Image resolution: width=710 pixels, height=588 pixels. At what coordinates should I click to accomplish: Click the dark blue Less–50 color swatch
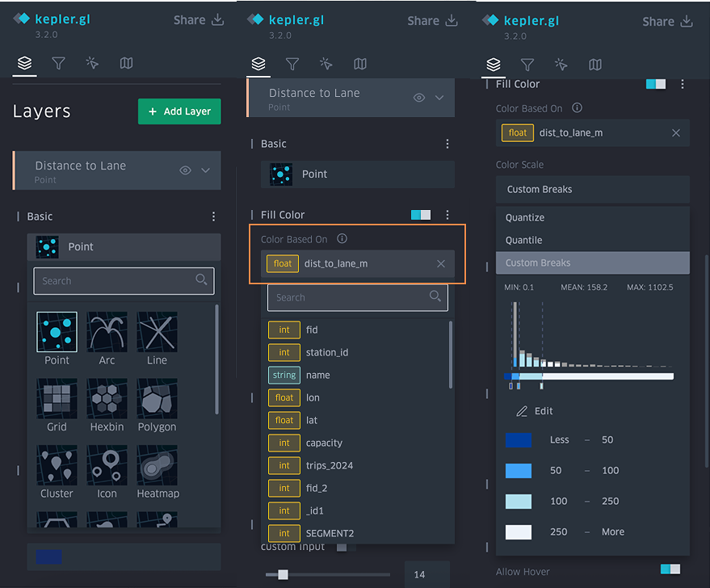[x=518, y=440]
